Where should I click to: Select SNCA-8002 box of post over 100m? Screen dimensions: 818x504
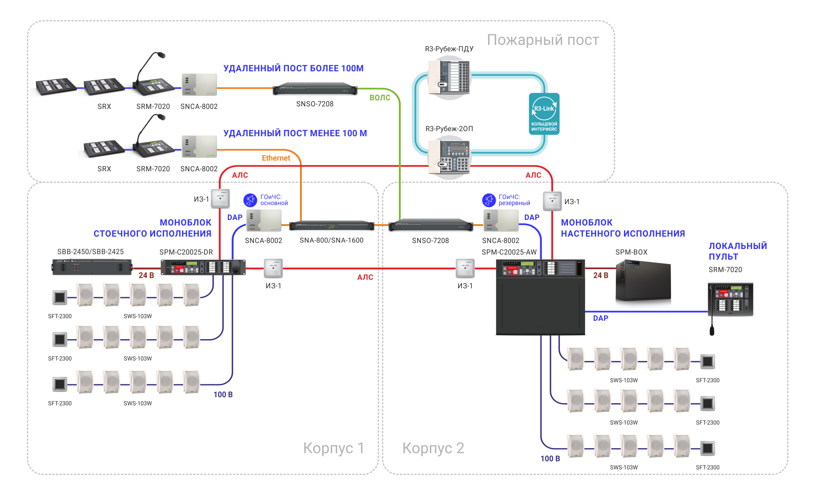click(x=199, y=85)
